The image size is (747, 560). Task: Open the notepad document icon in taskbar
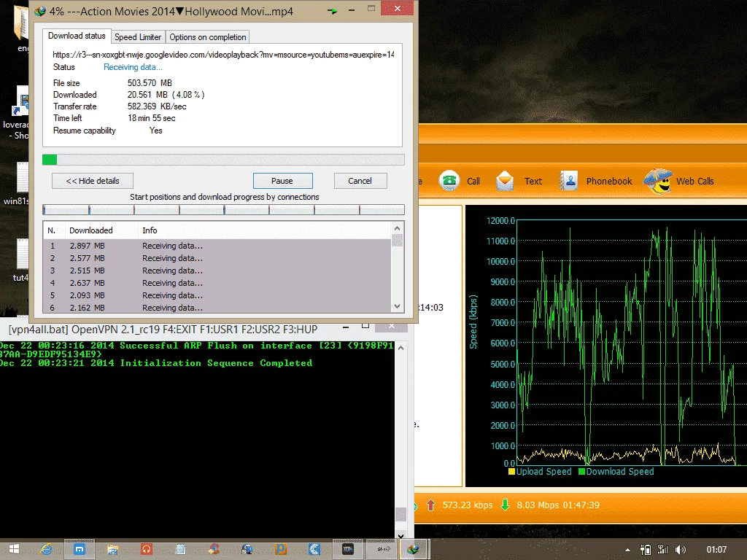click(x=180, y=549)
